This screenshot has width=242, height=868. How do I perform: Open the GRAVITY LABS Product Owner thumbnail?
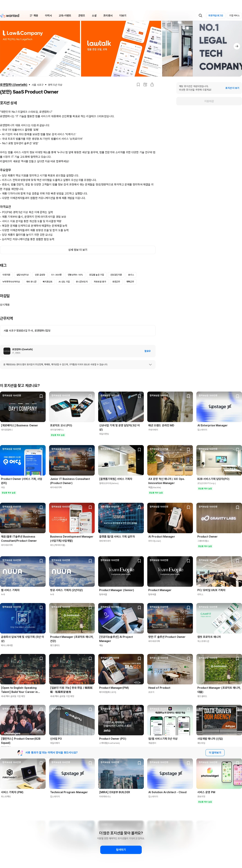(219, 518)
